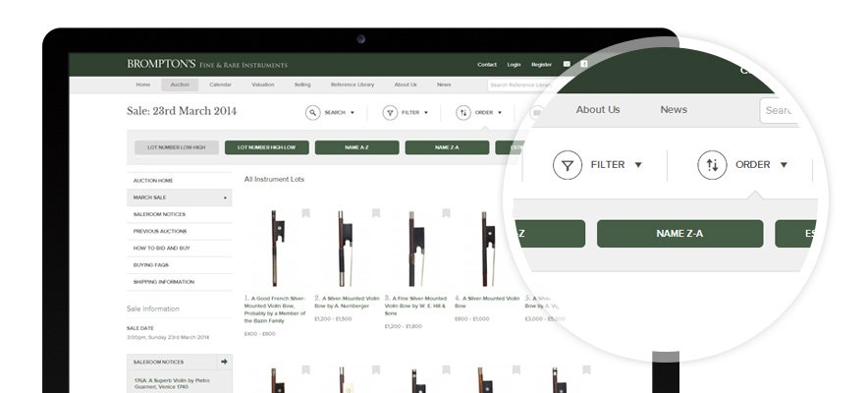
Task: Go to the Home nav item
Action: click(142, 84)
